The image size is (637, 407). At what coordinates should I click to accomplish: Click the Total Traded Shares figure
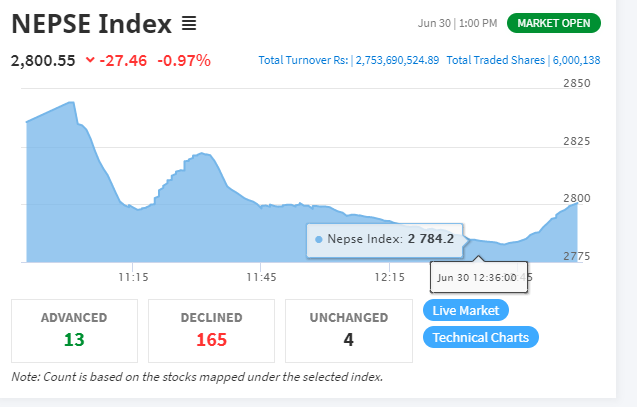pos(576,60)
